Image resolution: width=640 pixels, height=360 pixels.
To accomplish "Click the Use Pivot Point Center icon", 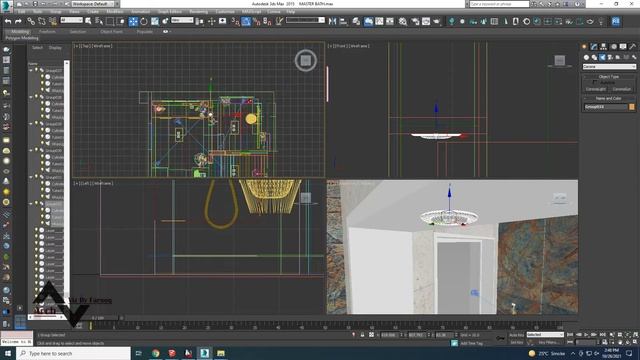I will click(200, 21).
